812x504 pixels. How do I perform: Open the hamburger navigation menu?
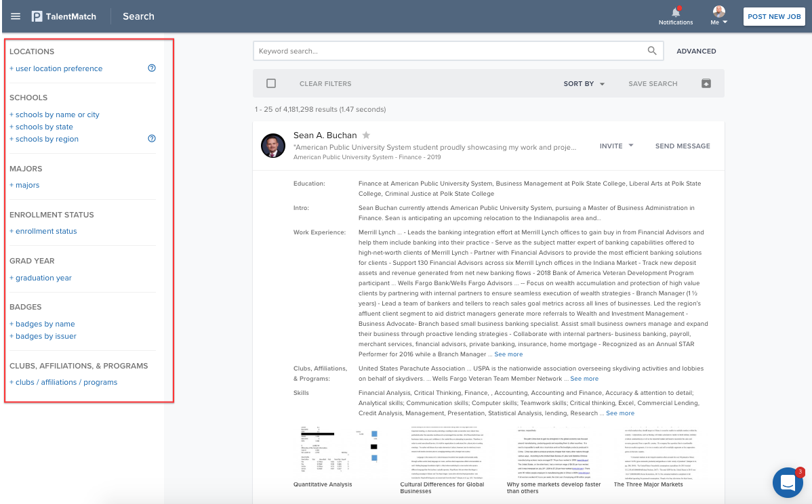[x=16, y=16]
